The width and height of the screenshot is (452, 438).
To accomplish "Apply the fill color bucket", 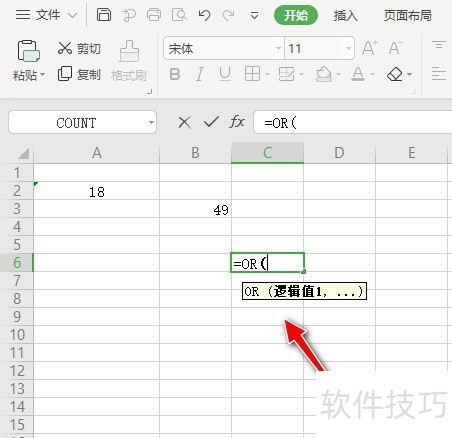I will [324, 74].
